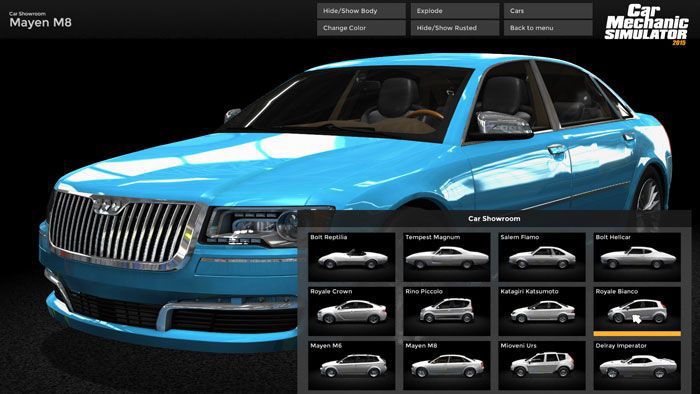This screenshot has width=700, height=394.
Task: Pick the Salem Flamo car
Action: (x=542, y=257)
